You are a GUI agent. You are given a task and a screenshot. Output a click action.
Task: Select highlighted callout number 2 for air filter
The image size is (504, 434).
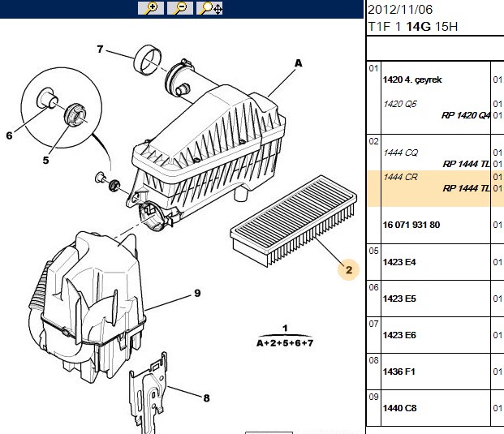point(348,270)
